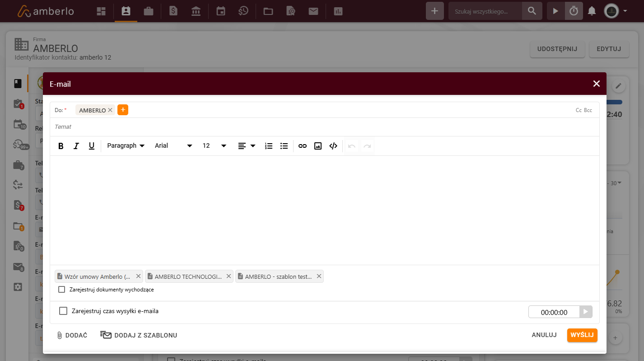Start the global timer play button
Screen dimensions: 644x361
pos(555,11)
